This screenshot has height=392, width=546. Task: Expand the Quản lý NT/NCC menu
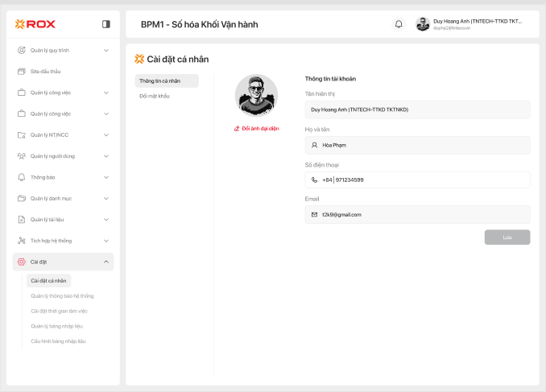[x=106, y=134]
